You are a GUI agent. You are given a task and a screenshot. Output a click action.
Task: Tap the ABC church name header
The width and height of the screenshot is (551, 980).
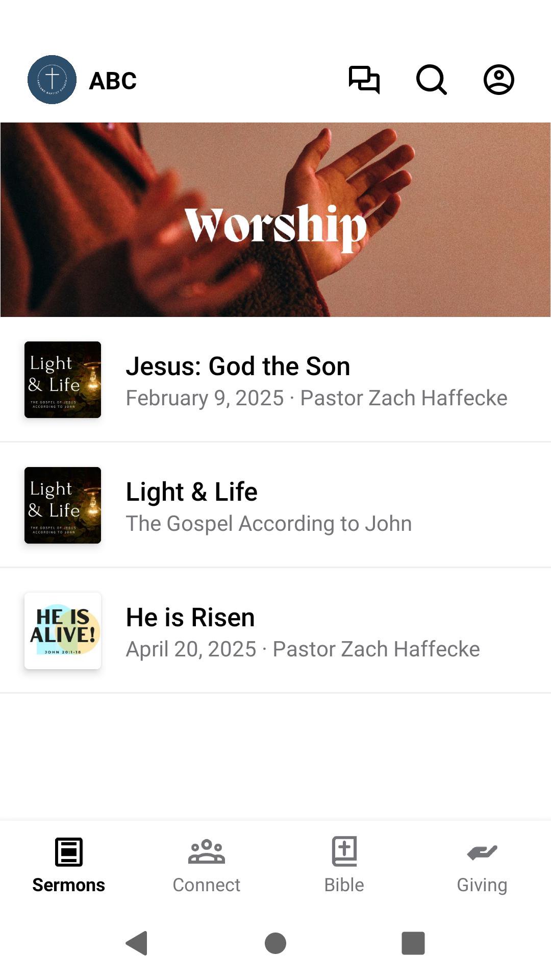pyautogui.click(x=113, y=81)
